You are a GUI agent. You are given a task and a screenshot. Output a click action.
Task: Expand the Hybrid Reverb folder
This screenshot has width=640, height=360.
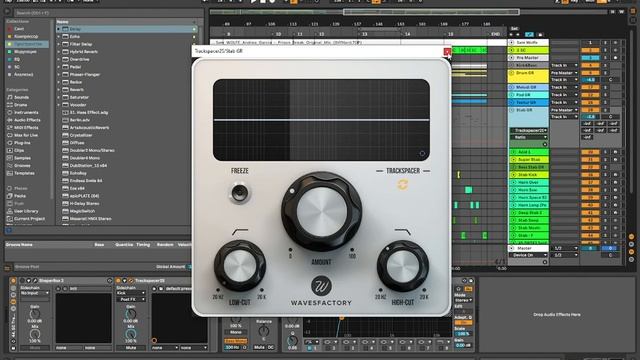(x=58, y=51)
